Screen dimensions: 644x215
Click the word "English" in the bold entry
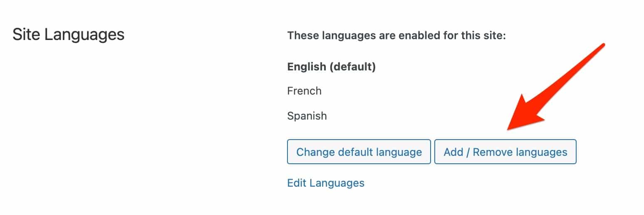pos(307,67)
